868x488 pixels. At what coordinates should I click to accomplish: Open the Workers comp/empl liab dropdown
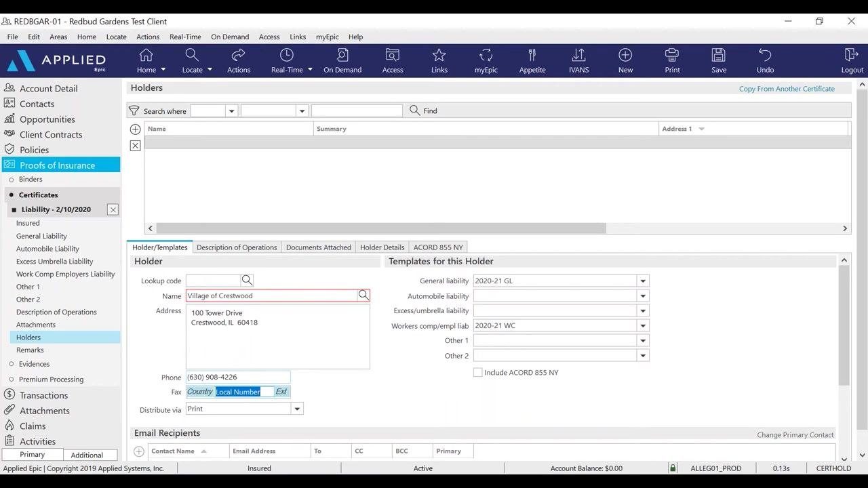tap(643, 325)
